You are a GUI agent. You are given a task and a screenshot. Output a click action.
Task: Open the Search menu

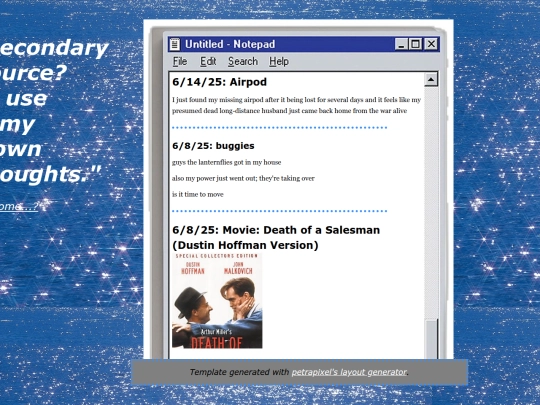(x=243, y=62)
